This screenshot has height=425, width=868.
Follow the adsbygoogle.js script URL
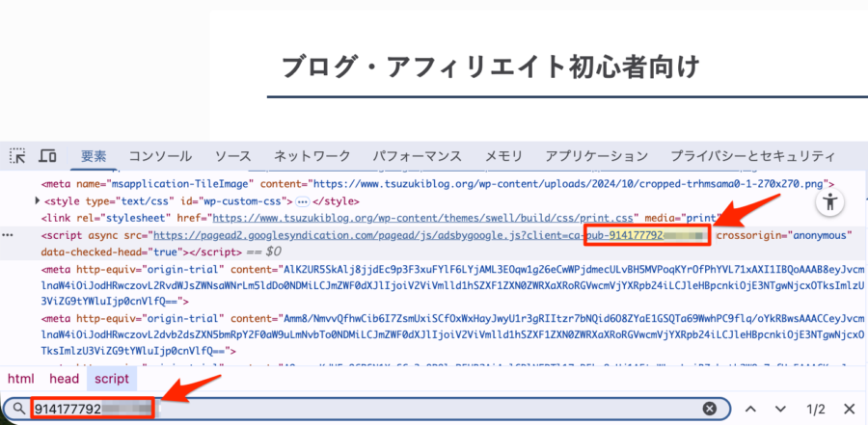tap(386, 234)
